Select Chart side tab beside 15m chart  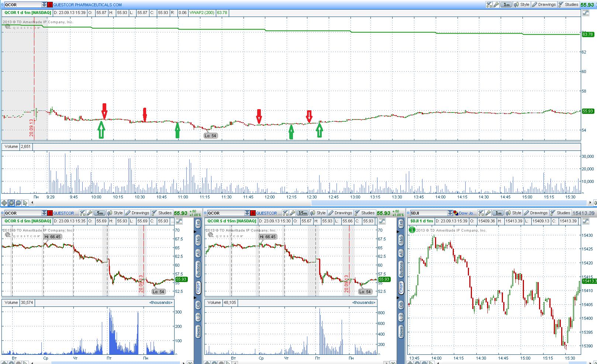[401, 288]
